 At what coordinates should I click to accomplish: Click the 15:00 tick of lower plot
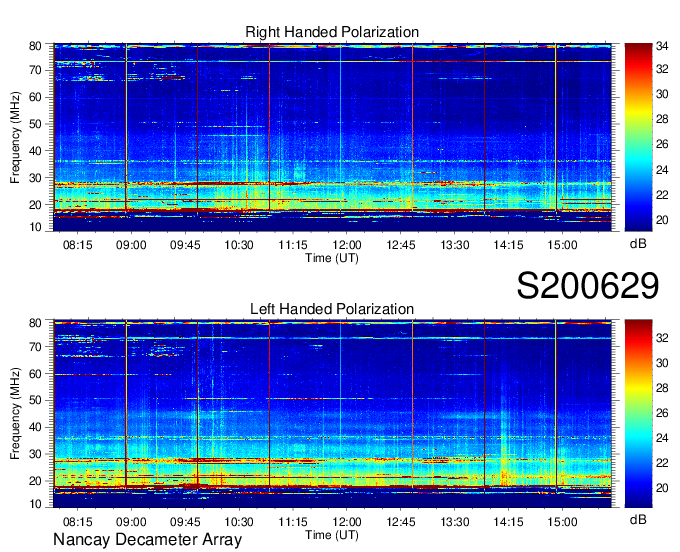point(562,522)
